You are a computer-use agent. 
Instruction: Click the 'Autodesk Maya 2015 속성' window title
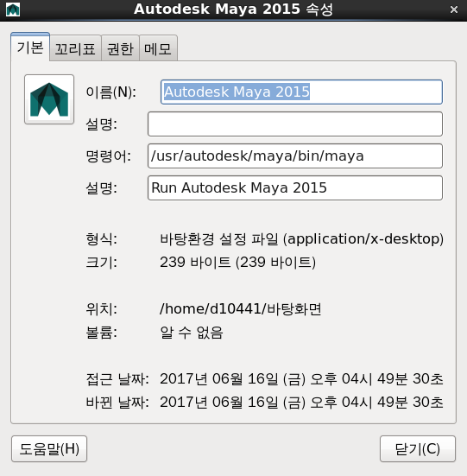click(233, 10)
